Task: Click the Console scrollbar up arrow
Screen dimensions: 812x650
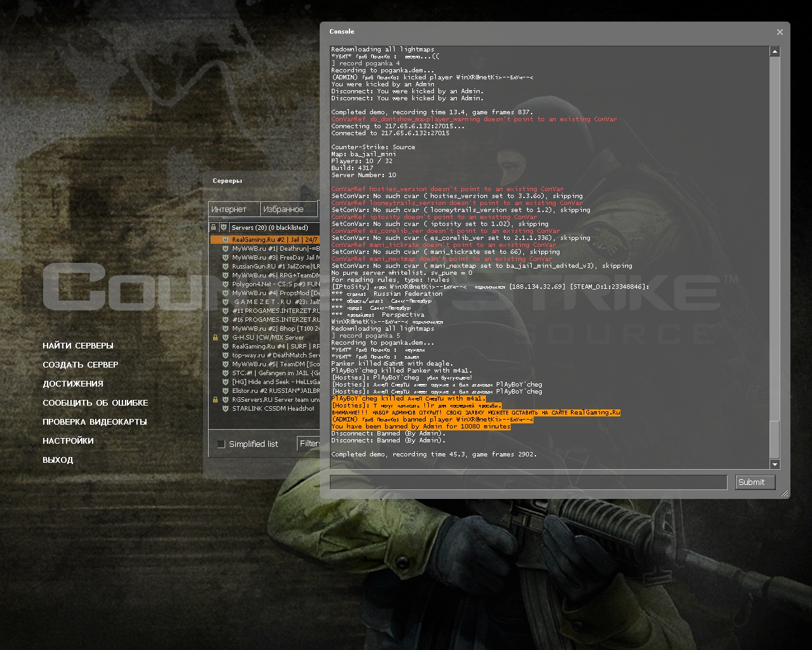Action: pyautogui.click(x=775, y=51)
